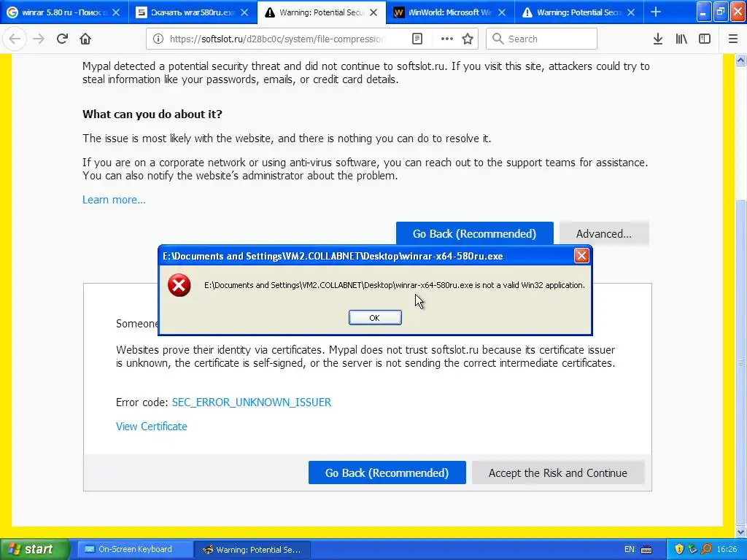
Task: Reload the current page
Action: click(x=63, y=39)
